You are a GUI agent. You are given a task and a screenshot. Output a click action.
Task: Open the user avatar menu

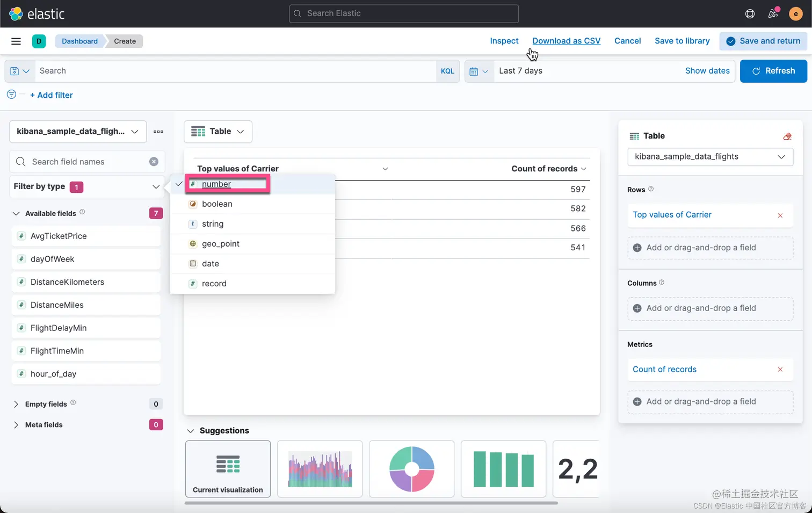[x=796, y=13]
